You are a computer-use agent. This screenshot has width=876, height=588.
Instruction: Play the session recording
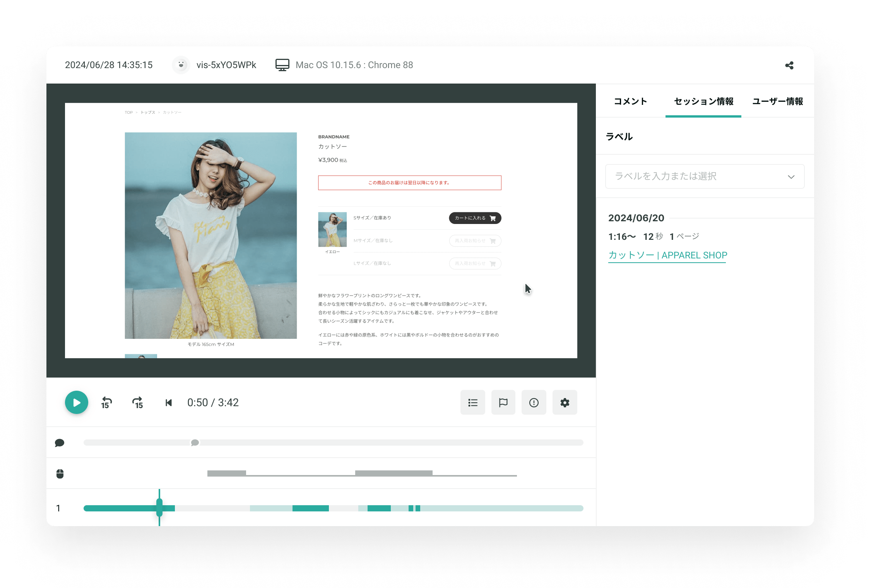[77, 402]
